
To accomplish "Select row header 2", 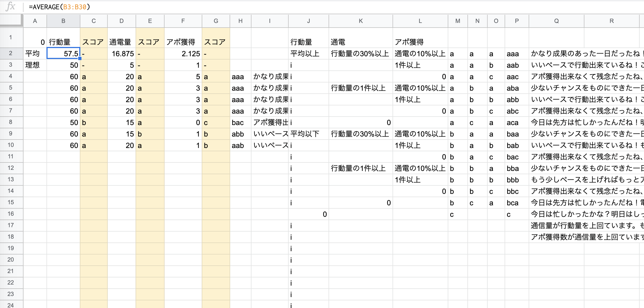I will [x=11, y=53].
